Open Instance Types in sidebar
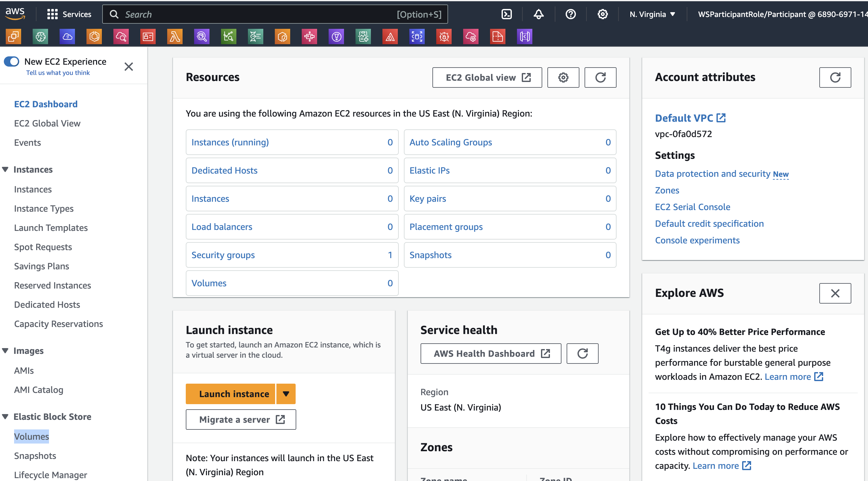 pyautogui.click(x=44, y=208)
